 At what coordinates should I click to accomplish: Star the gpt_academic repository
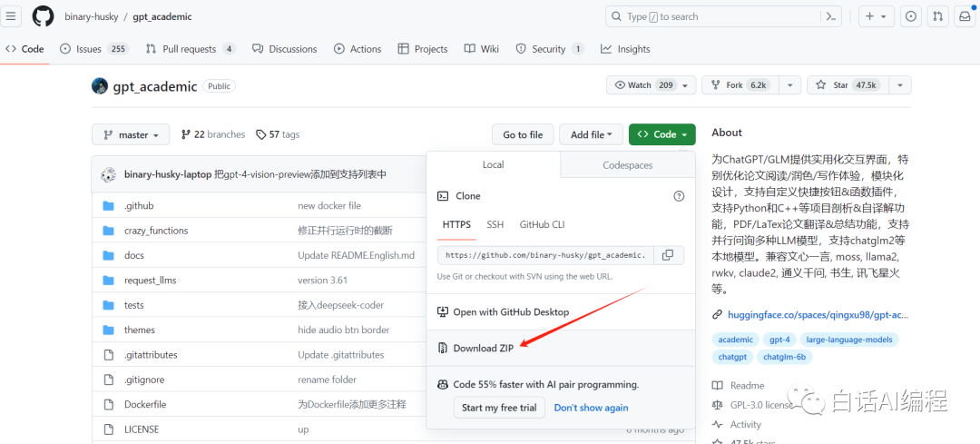848,85
